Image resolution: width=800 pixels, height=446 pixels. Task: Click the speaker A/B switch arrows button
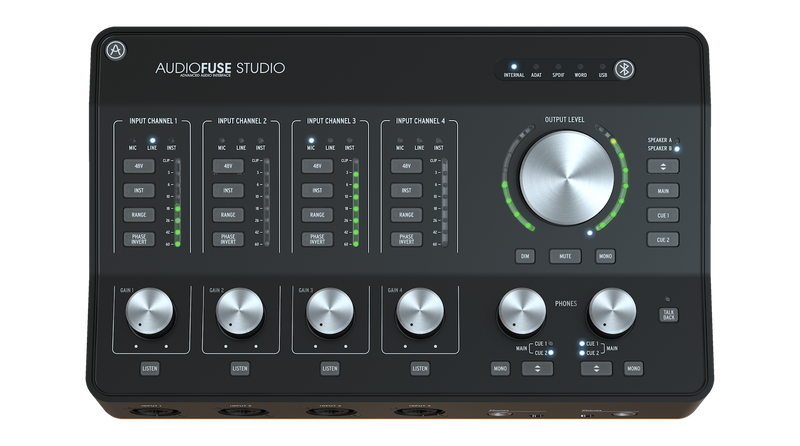[x=663, y=166]
